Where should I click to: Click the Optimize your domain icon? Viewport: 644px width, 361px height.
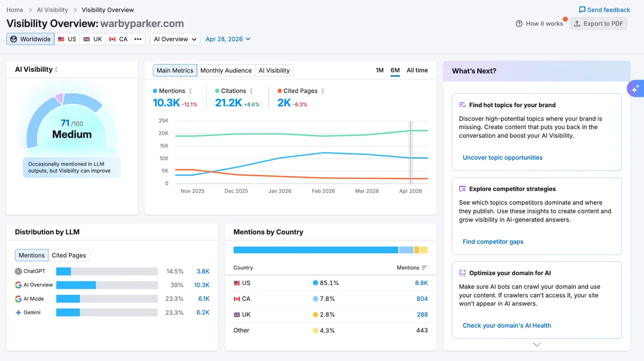click(x=462, y=273)
